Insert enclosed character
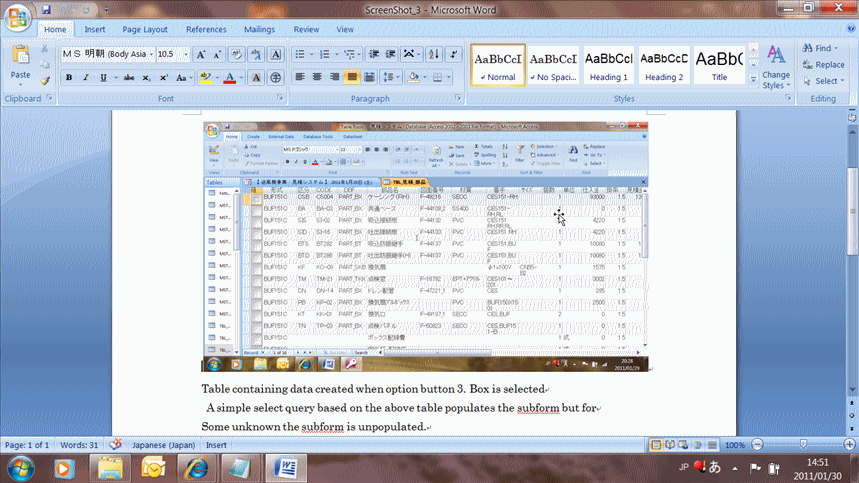Viewport: 859px width, 483px height. click(x=276, y=78)
